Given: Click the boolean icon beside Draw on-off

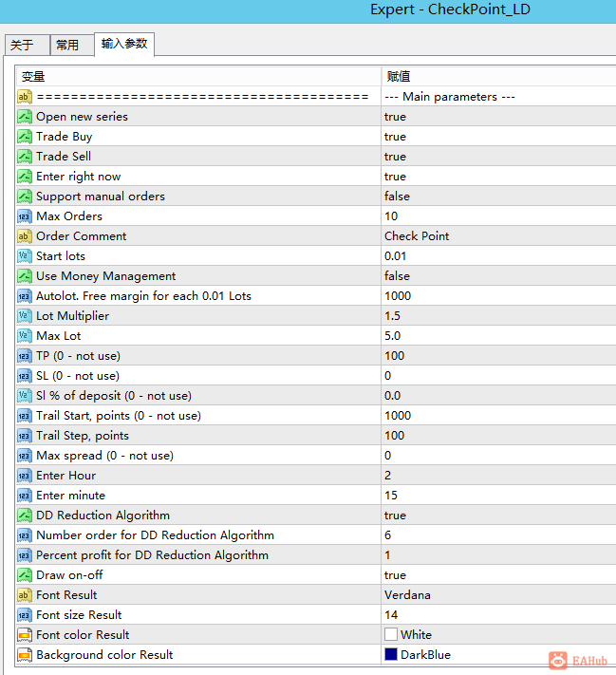Looking at the screenshot, I should point(25,575).
